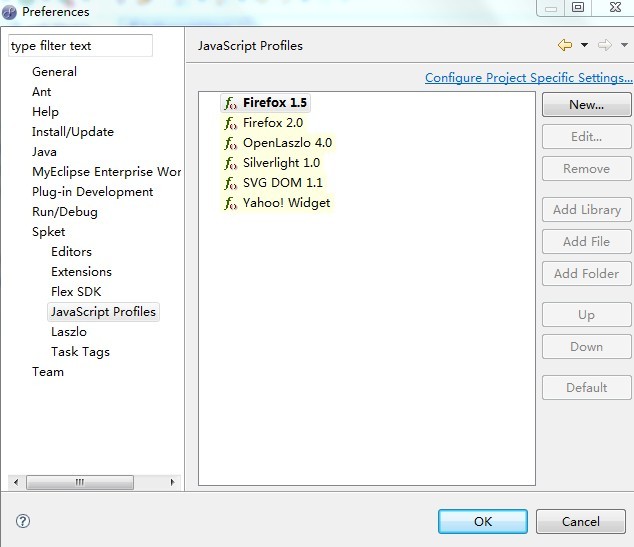Image resolution: width=634 pixels, height=547 pixels.
Task: Click the type filter text field
Action: (x=80, y=46)
